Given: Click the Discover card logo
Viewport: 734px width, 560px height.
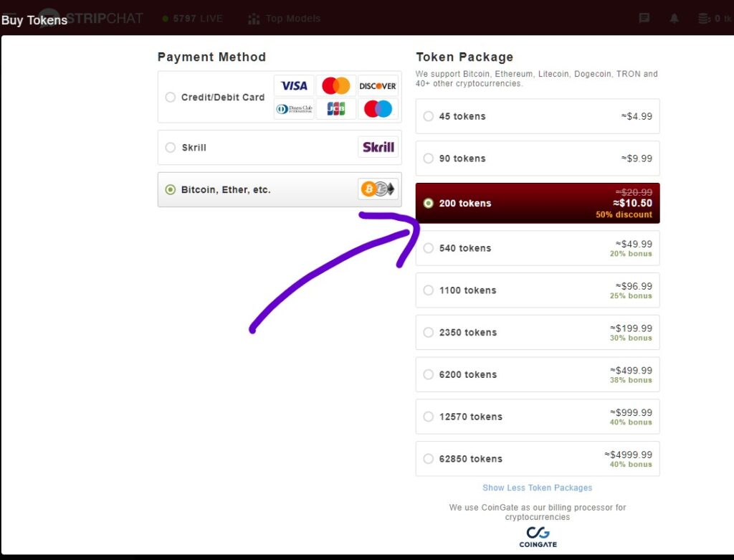Looking at the screenshot, I should click(x=378, y=86).
